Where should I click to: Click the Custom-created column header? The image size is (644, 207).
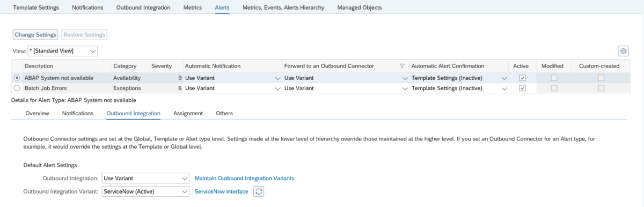[x=599, y=66]
